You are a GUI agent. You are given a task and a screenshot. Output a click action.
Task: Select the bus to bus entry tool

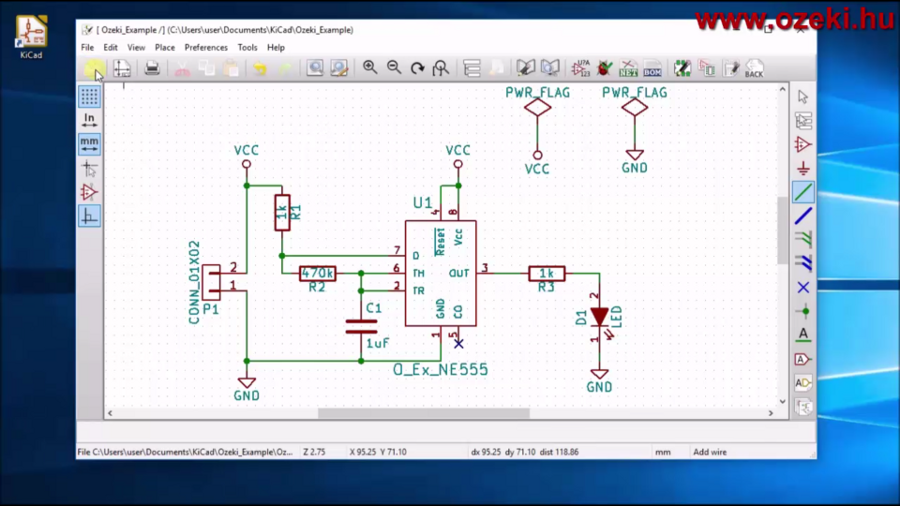tap(803, 263)
